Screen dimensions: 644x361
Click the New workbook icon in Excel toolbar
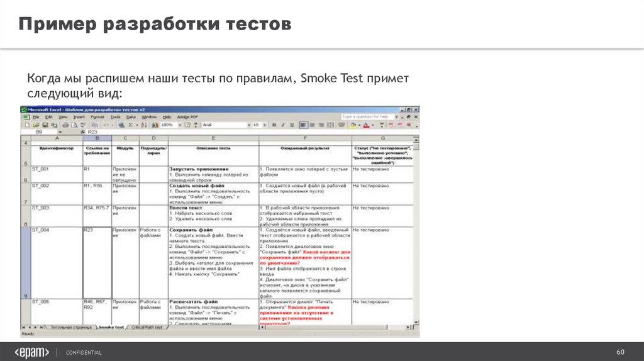coord(26,125)
